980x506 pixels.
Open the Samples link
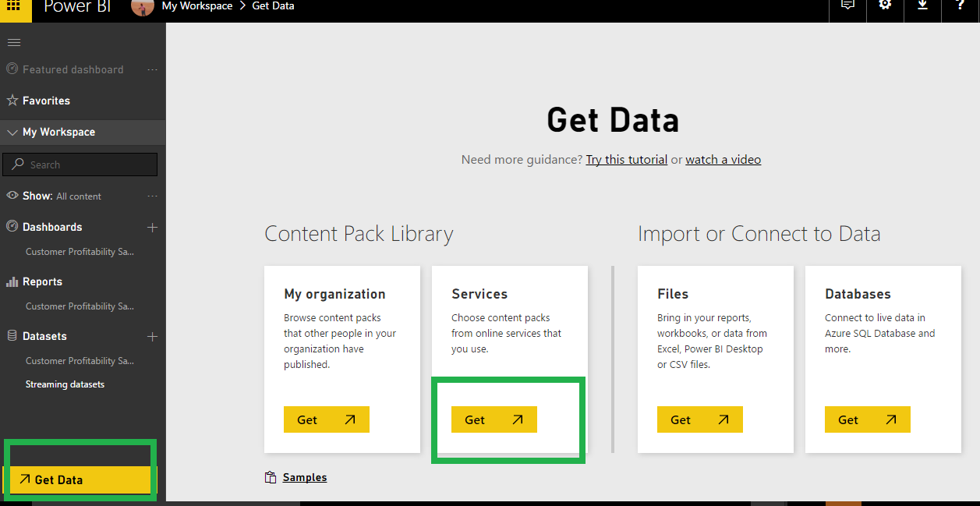(x=305, y=477)
